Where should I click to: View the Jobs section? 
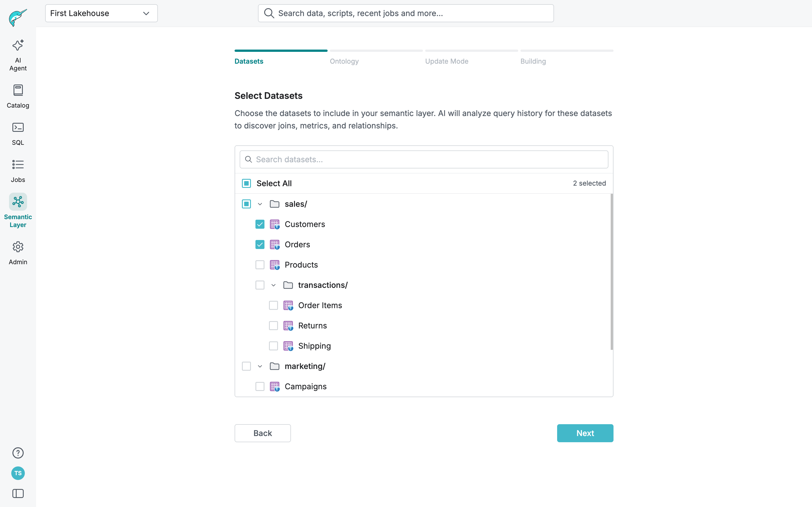pyautogui.click(x=18, y=170)
